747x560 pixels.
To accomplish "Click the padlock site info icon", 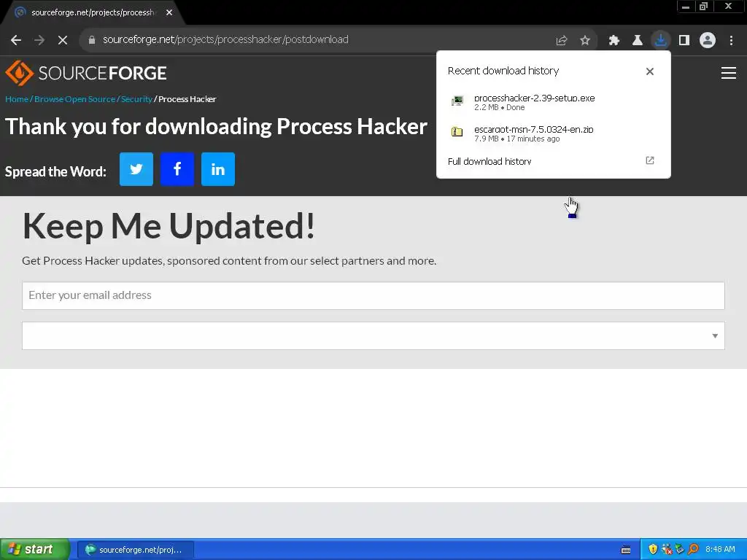I will (92, 40).
